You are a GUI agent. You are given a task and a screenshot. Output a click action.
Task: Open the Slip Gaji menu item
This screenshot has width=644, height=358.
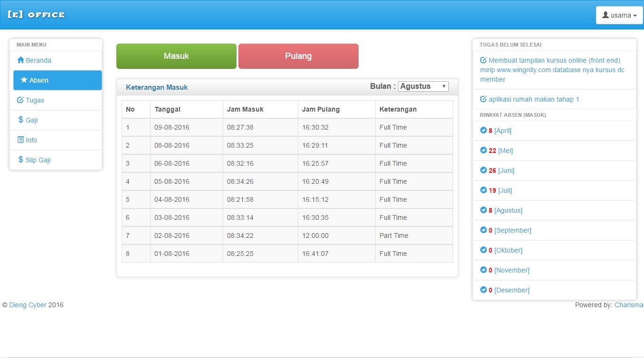tap(56, 160)
